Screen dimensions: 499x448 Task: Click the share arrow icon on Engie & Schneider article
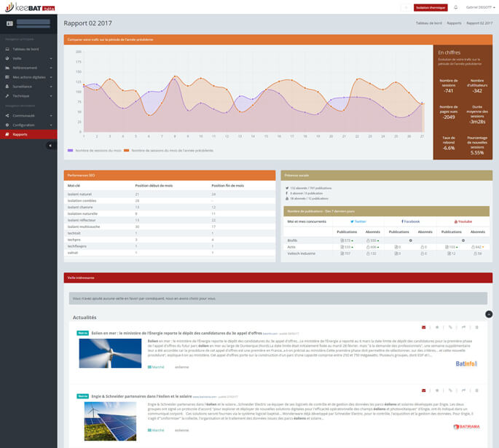[463, 390]
